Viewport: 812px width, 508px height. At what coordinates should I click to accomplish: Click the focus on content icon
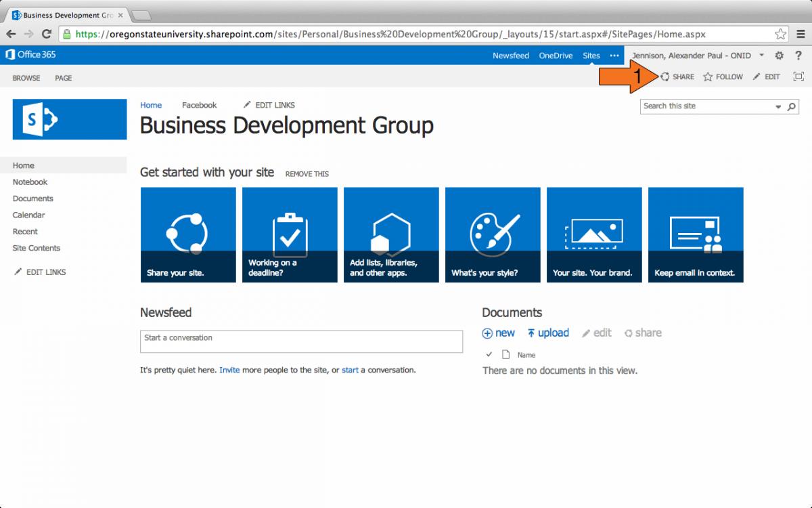click(x=798, y=77)
